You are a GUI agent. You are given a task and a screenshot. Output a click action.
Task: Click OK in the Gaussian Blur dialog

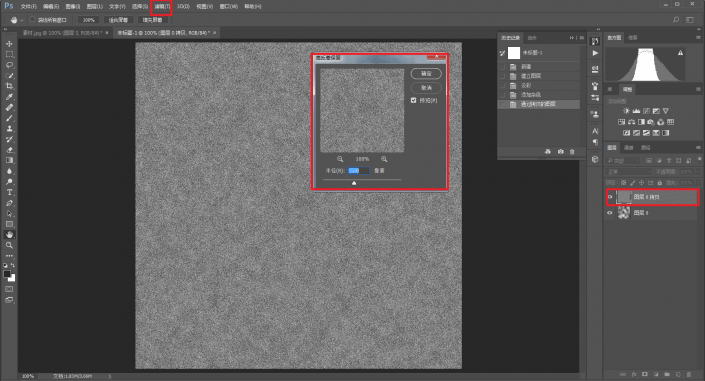click(x=426, y=74)
